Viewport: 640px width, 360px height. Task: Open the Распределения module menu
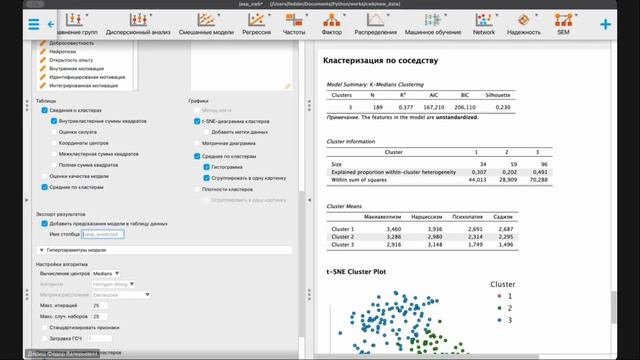click(375, 24)
